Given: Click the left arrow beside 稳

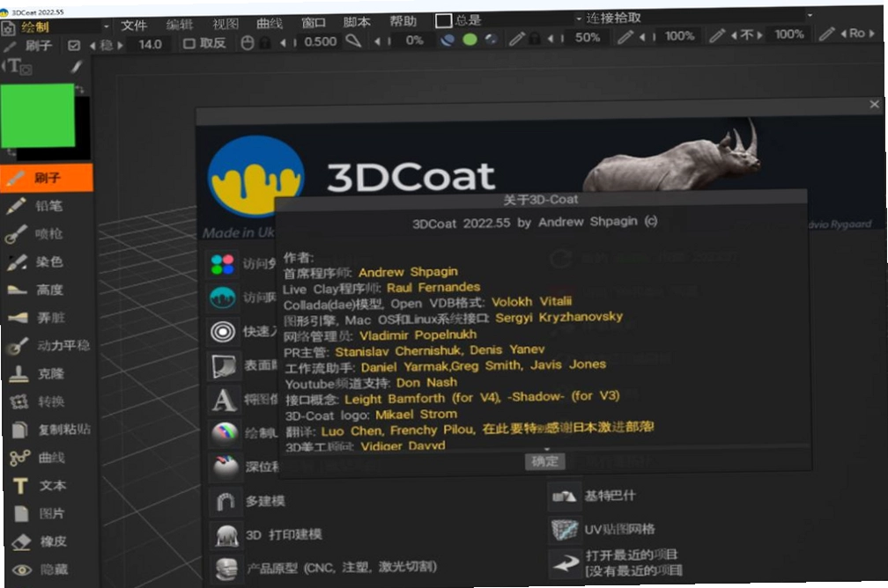Looking at the screenshot, I should pos(92,45).
